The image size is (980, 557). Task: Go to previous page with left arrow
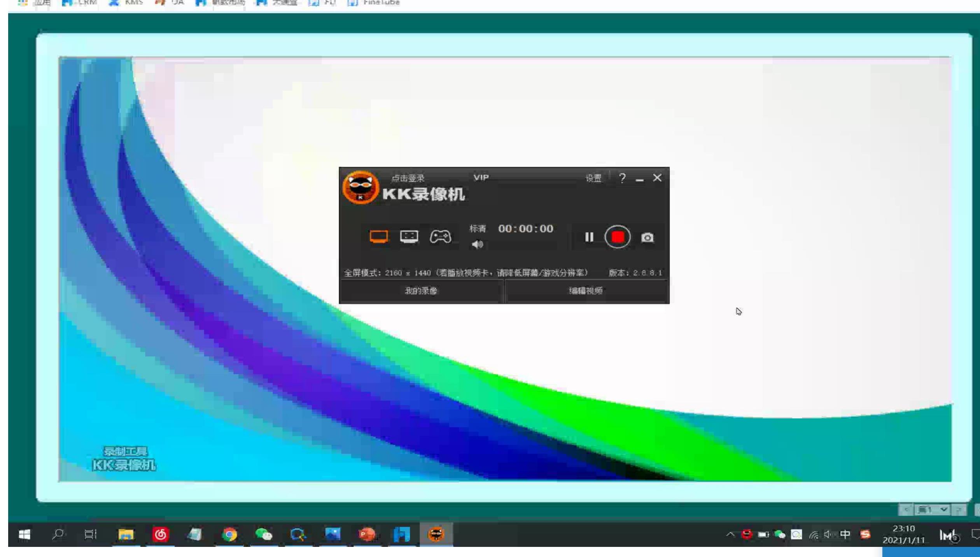(x=906, y=510)
